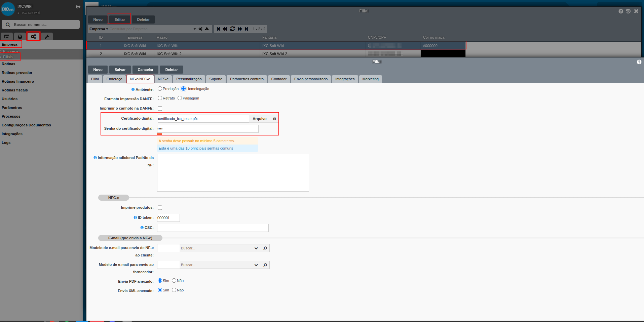644x322 pixels.
Task: Select Produção environment radio
Action: 160,89
